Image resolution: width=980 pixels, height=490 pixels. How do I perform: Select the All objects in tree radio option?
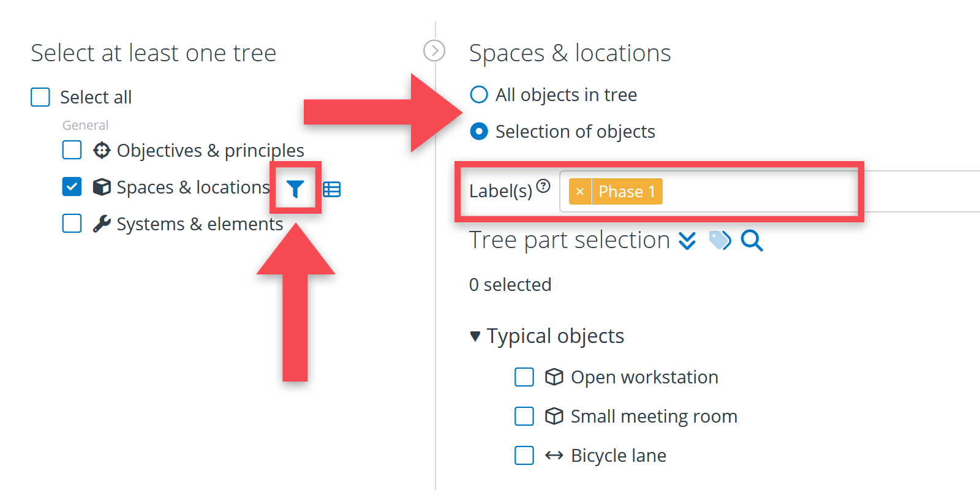click(479, 95)
